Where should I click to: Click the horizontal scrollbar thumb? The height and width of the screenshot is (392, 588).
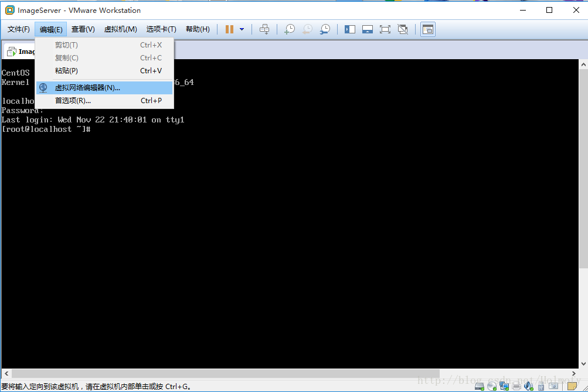tap(225, 373)
